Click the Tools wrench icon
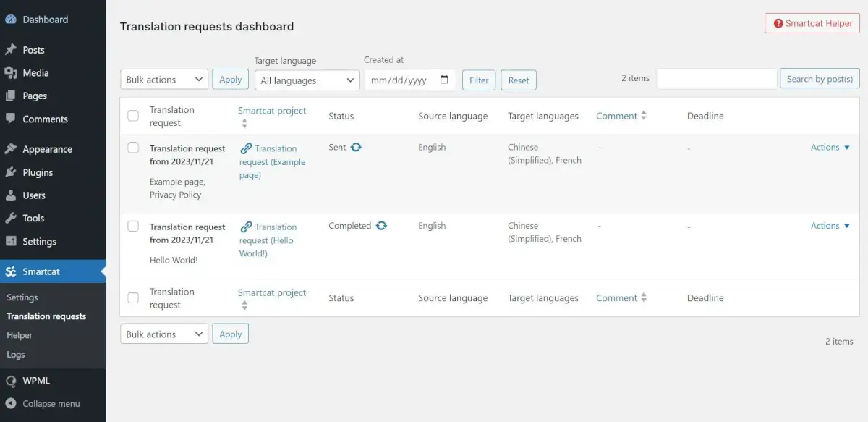 coord(11,218)
